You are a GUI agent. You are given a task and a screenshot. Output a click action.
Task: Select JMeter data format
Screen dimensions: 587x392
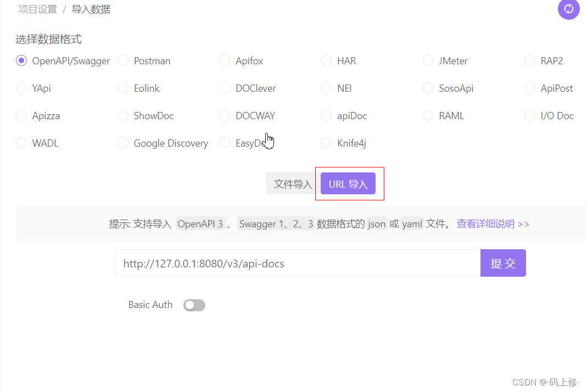(428, 60)
